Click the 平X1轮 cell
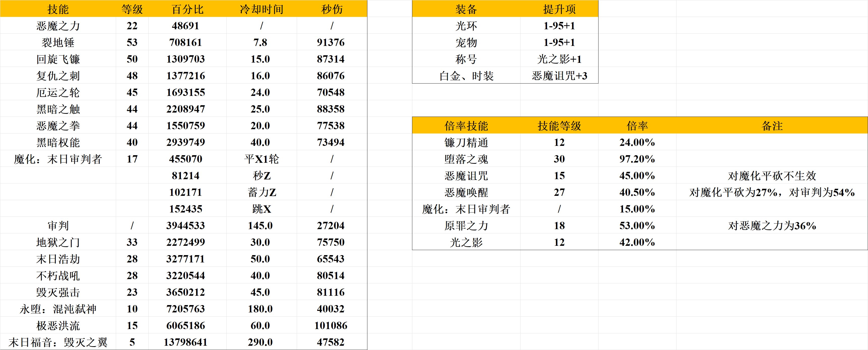This screenshot has height=350, width=868. click(x=261, y=159)
